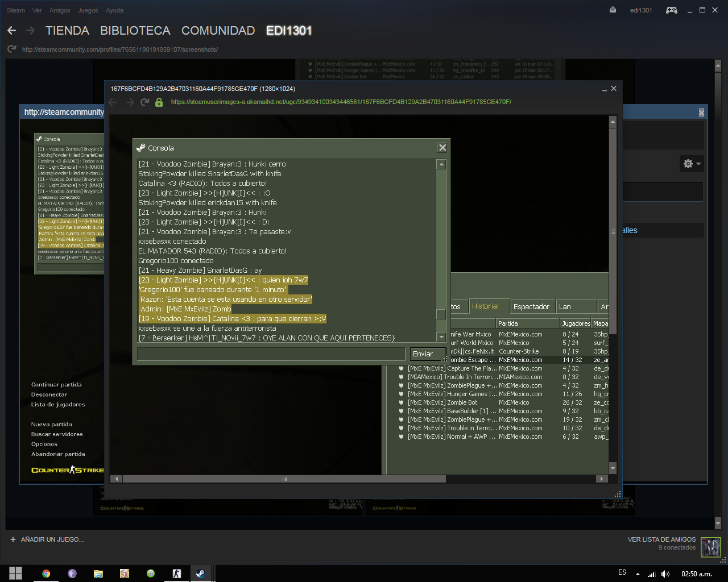Click the Steam taskbar icon
This screenshot has height=582, width=728.
[x=201, y=573]
